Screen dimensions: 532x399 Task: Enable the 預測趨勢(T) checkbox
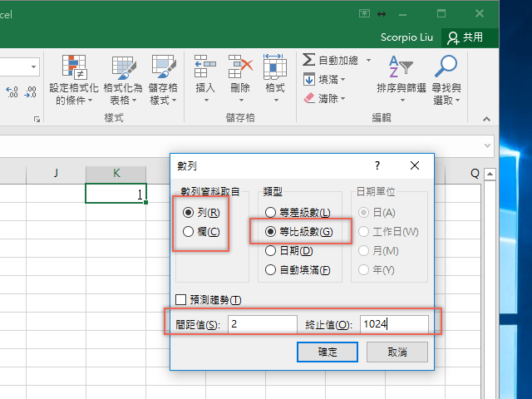click(x=181, y=299)
